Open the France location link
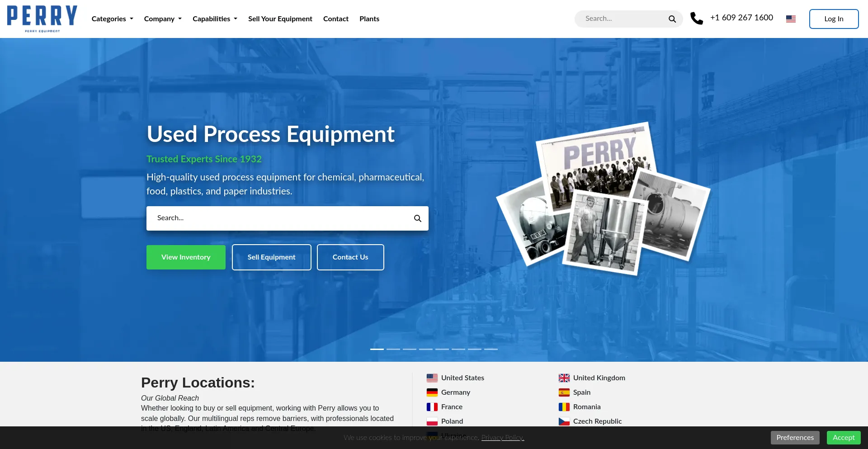This screenshot has width=868, height=449. [x=452, y=407]
